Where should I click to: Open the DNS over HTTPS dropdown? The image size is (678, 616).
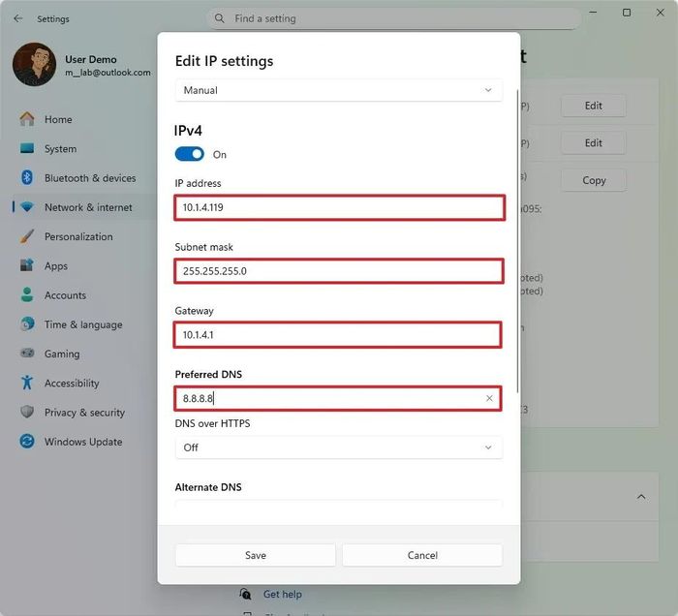pos(339,447)
